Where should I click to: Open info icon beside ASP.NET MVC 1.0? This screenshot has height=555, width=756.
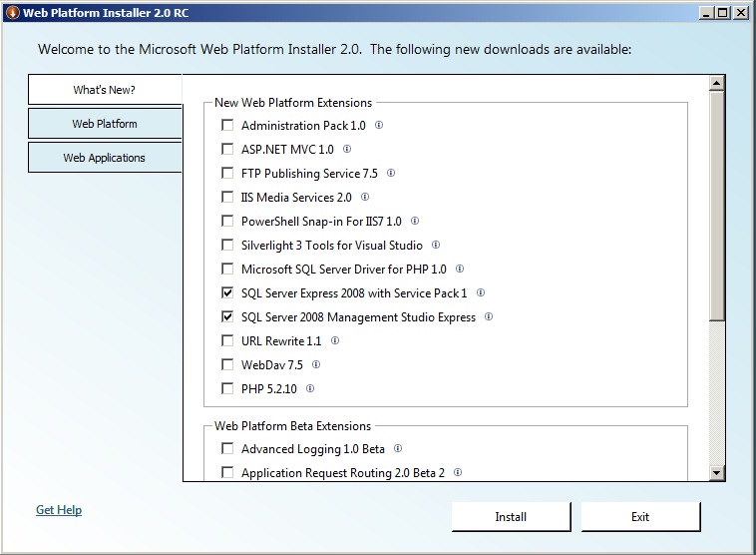(347, 149)
